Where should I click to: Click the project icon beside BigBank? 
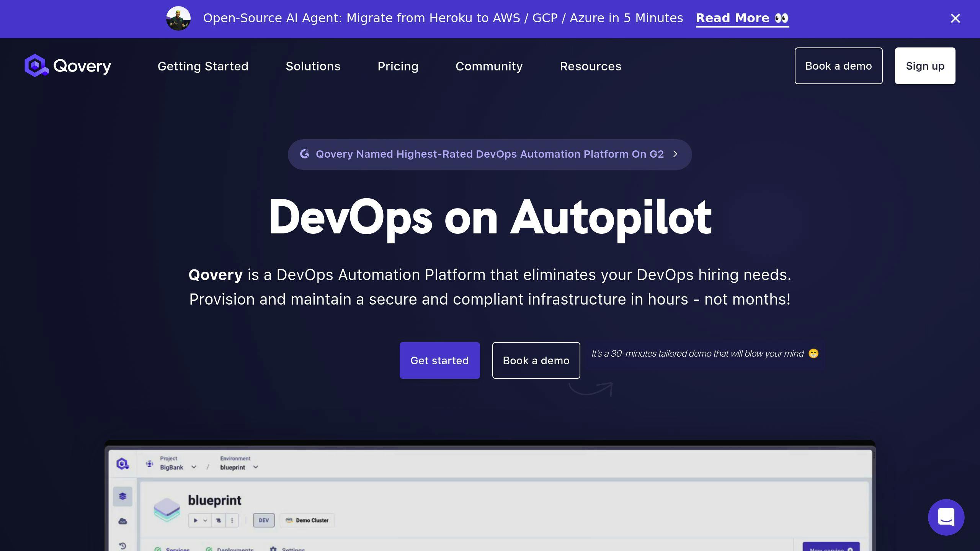(149, 464)
